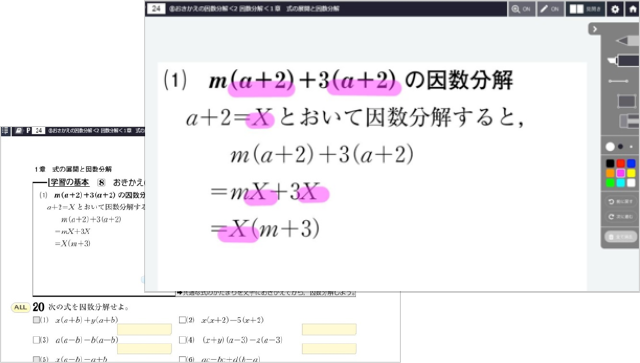
Task: Collapse the drawing tools panel arrow
Action: coord(595,29)
